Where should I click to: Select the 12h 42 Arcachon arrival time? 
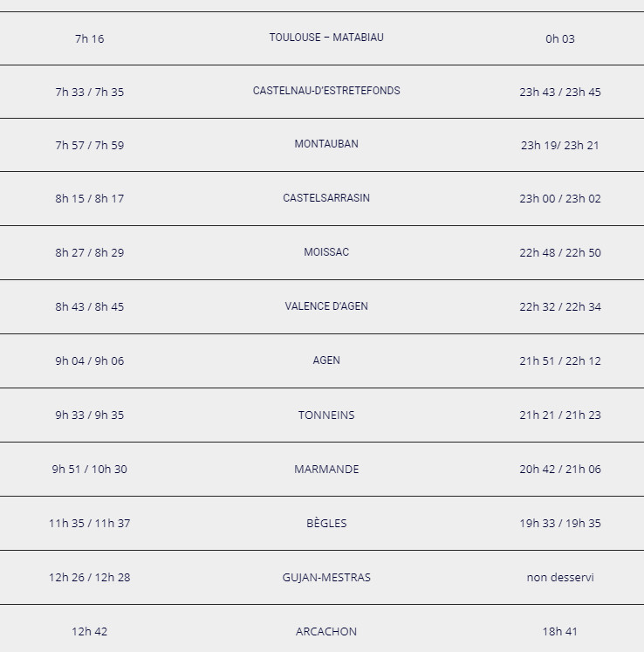(x=89, y=631)
